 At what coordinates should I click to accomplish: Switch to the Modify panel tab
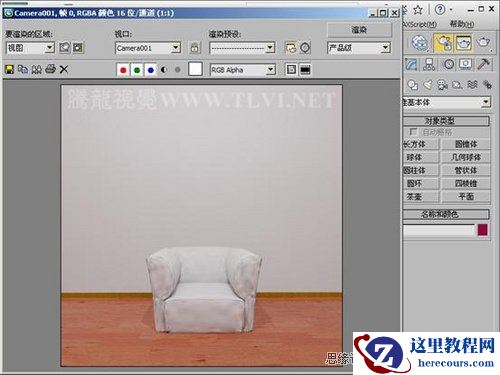pos(411,64)
